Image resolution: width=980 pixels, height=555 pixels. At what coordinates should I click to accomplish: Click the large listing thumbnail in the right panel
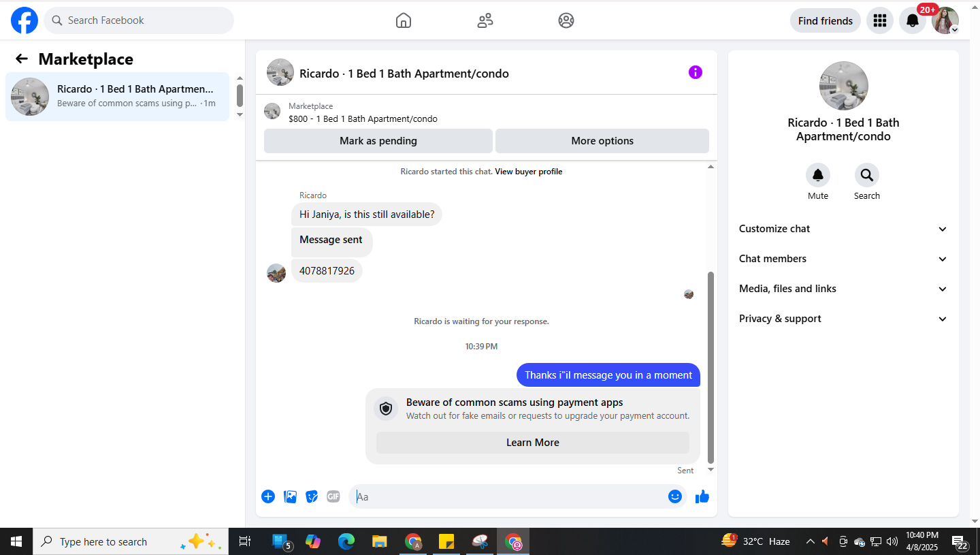(x=844, y=86)
